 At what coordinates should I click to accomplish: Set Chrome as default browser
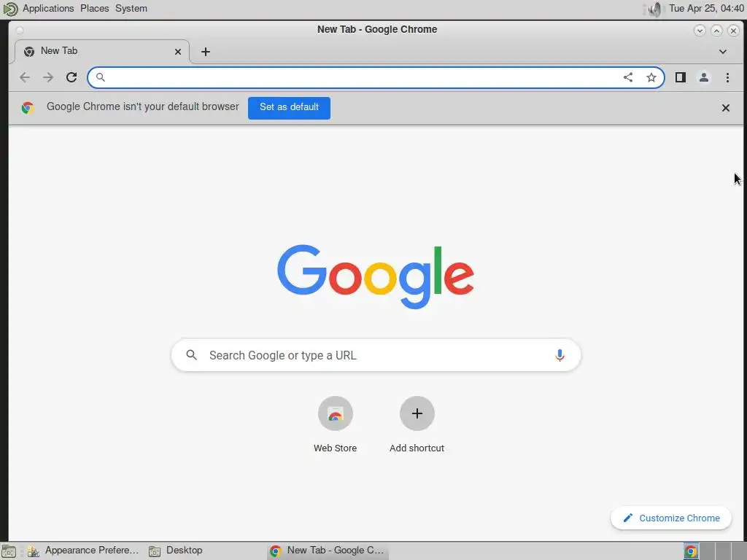coord(289,108)
